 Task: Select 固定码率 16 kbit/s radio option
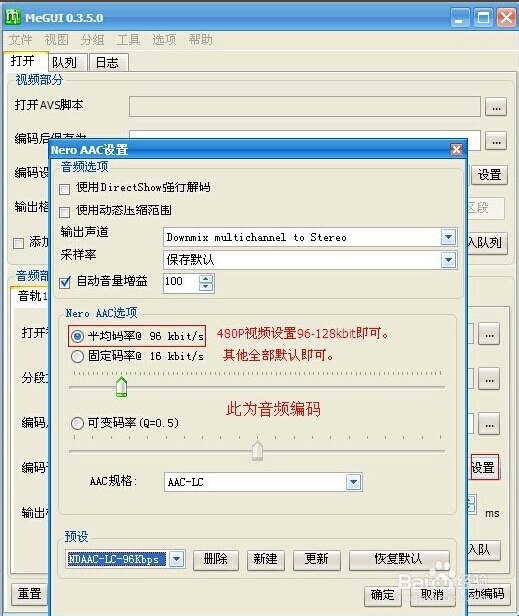coord(77,357)
